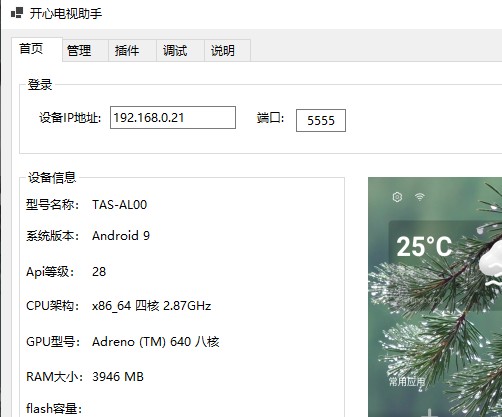Open the 说明 tab
502x417 pixels.
227,51
